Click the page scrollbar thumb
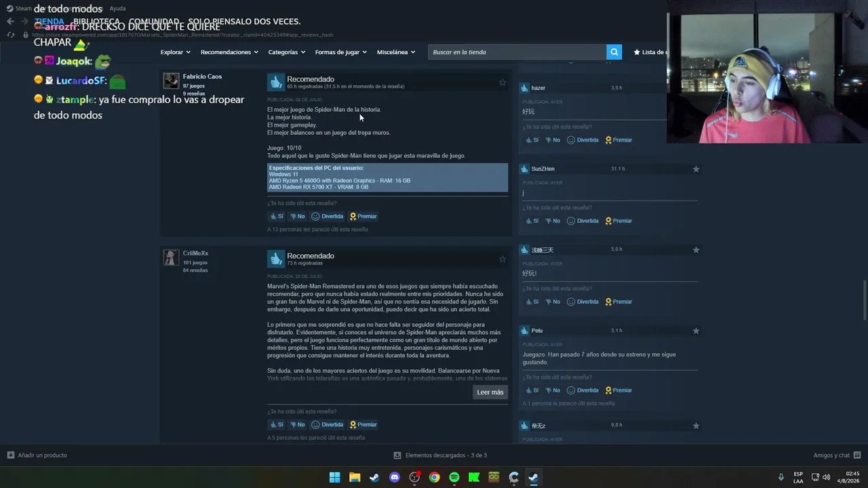The height and width of the screenshot is (488, 868). coord(864,300)
